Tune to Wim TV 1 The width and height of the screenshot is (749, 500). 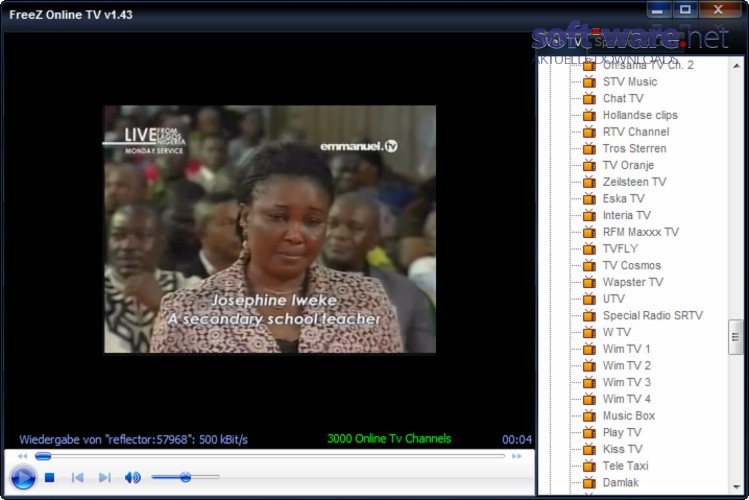click(626, 349)
